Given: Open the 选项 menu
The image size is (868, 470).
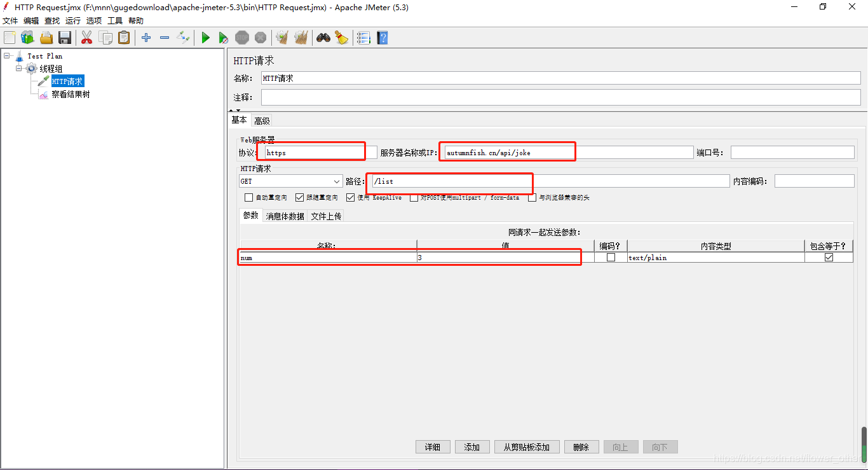Looking at the screenshot, I should (x=94, y=21).
